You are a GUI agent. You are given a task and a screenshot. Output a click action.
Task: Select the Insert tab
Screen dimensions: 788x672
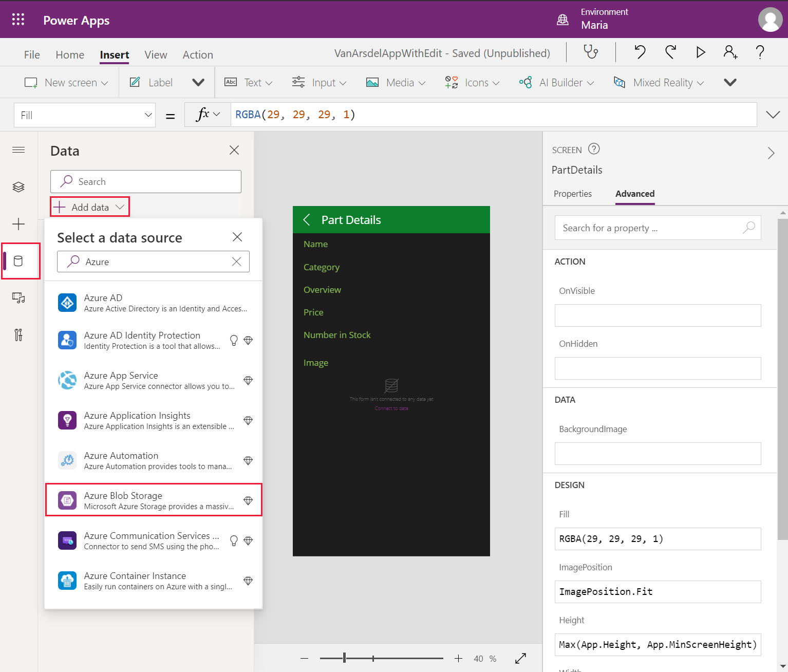[x=115, y=54]
